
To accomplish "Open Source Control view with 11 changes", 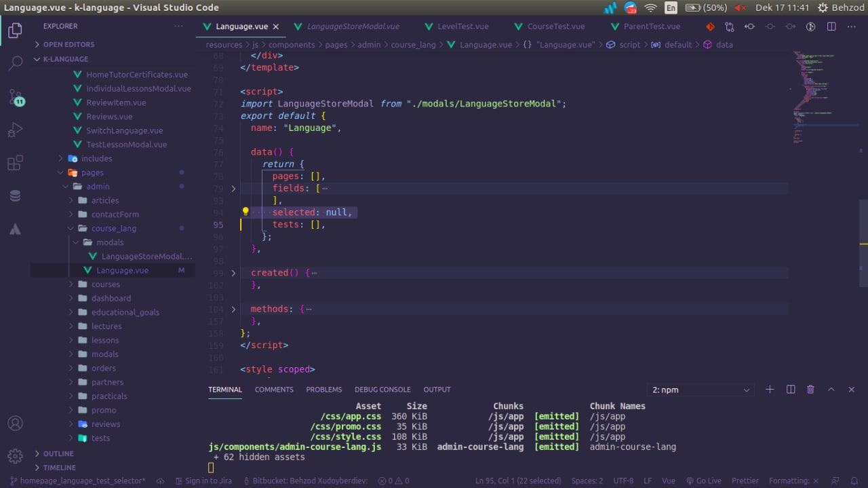I will (15, 96).
